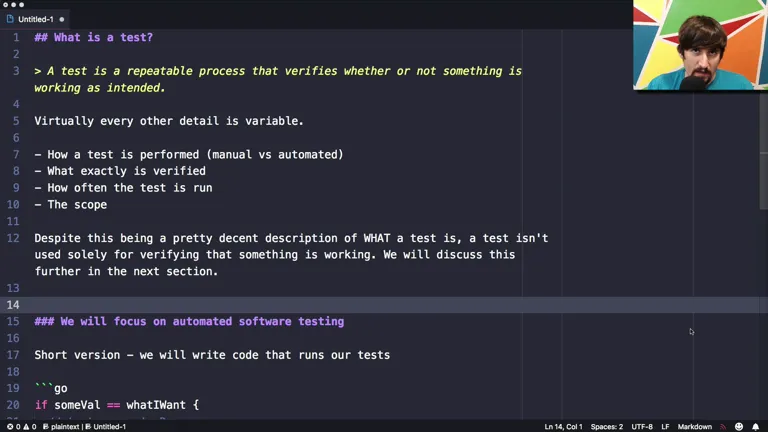Click line number 12 in the gutter
This screenshot has width=768, height=432.
coord(13,238)
